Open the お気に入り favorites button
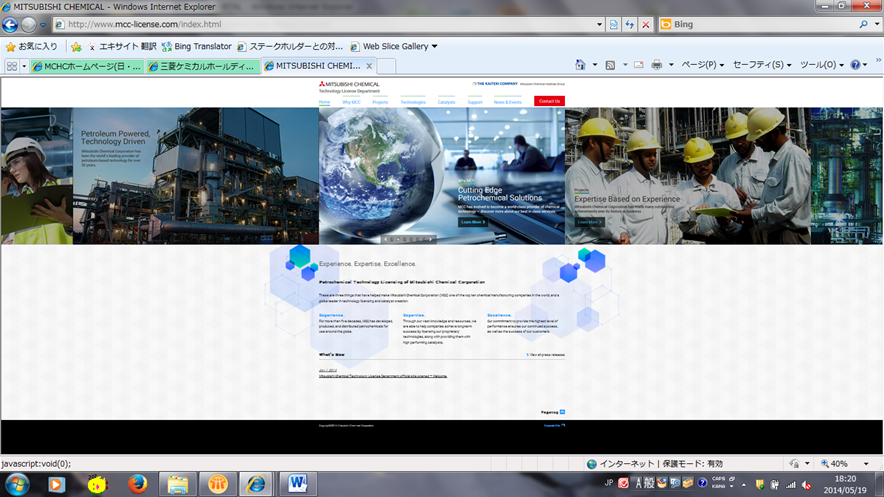 pyautogui.click(x=32, y=46)
